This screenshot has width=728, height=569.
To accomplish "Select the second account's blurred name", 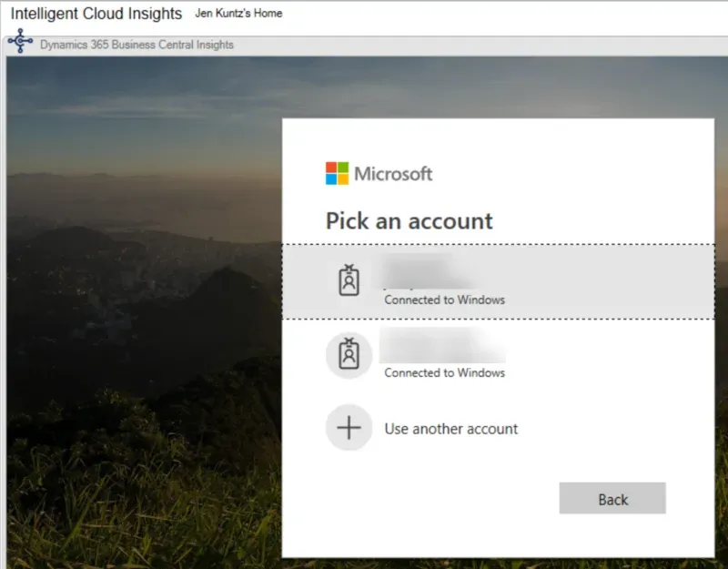I will (441, 348).
